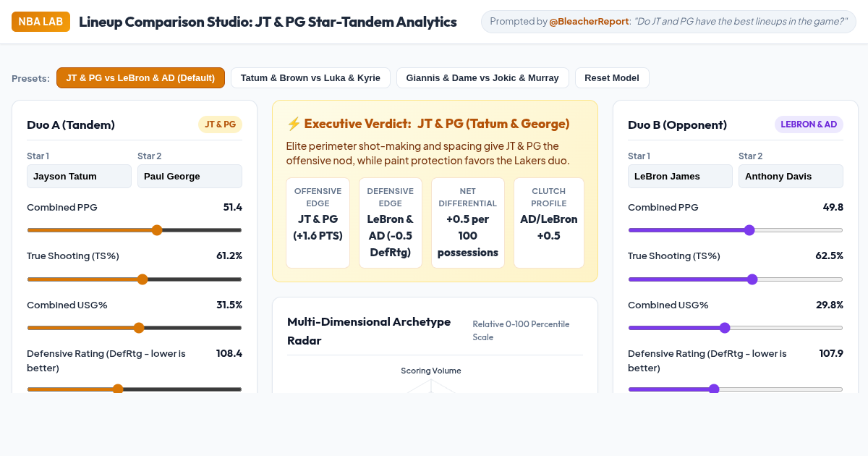868x456 pixels.
Task: Click the Duo B 29.8% usage value
Action: tap(830, 305)
